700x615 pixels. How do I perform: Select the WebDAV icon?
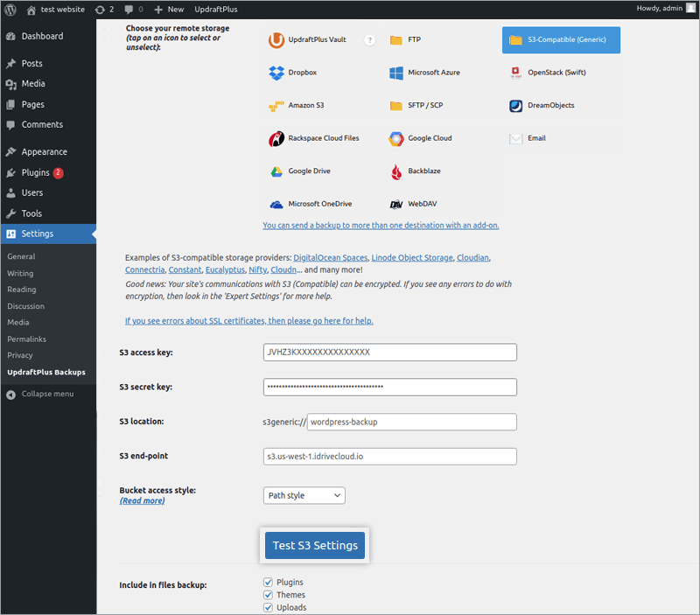(396, 205)
